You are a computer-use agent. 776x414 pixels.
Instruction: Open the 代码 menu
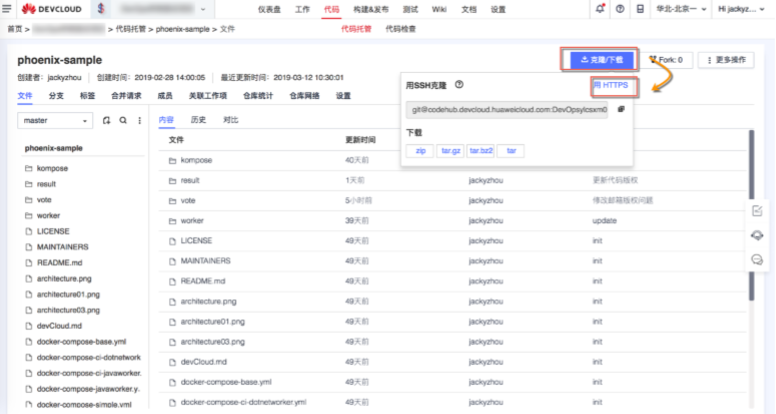pyautogui.click(x=332, y=9)
